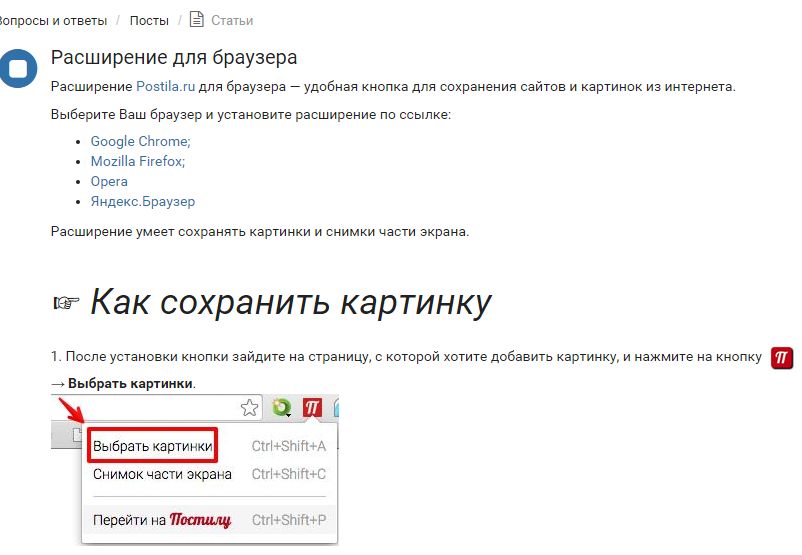This screenshot has width=802, height=555.
Task: Select Выбрать картинки menu entry
Action: click(x=152, y=446)
